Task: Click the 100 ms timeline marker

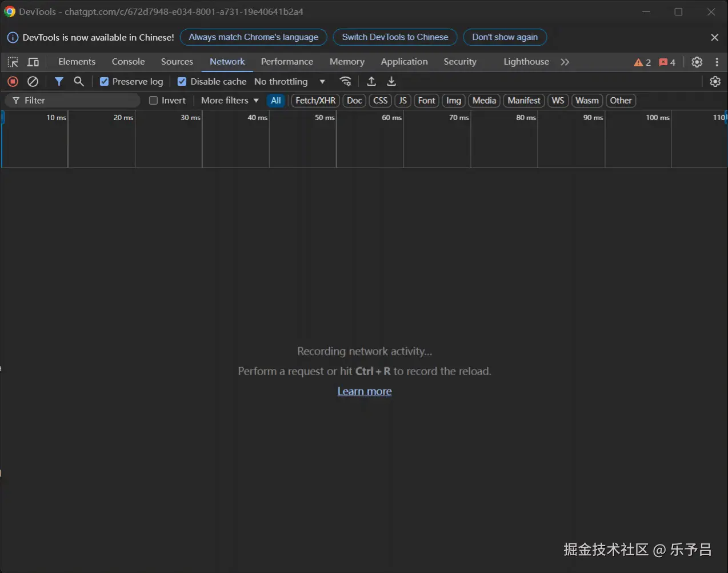Action: coord(657,117)
